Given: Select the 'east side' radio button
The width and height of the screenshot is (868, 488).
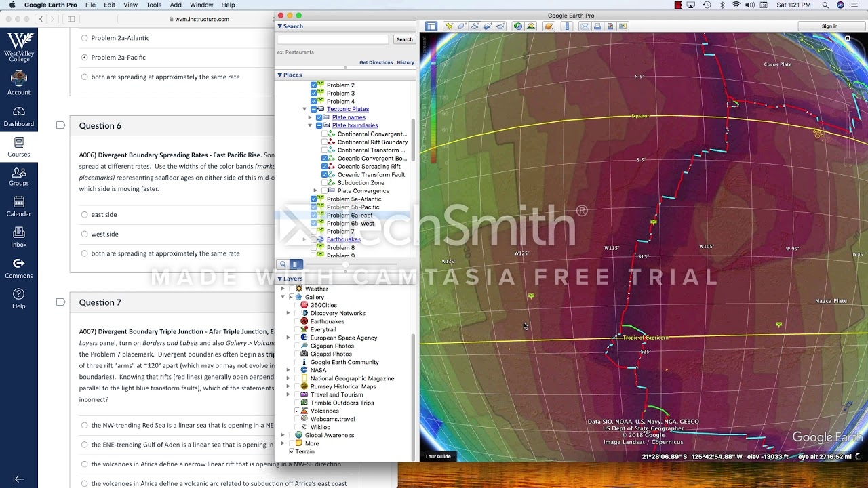Looking at the screenshot, I should (x=85, y=215).
